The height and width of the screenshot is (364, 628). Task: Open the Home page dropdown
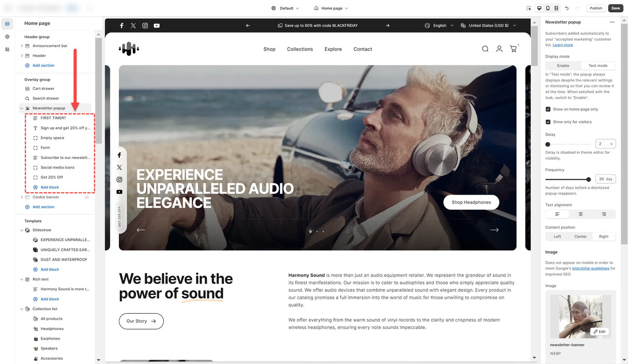[331, 8]
